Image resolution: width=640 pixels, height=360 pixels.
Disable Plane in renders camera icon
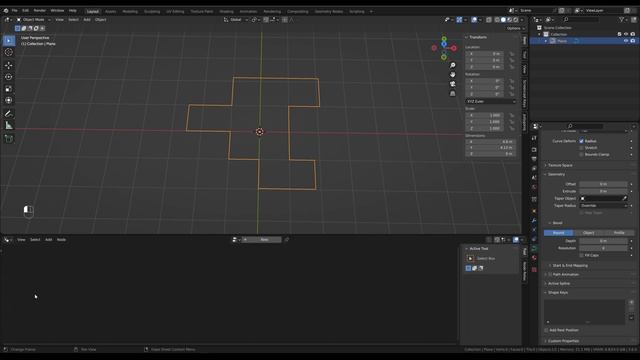633,41
